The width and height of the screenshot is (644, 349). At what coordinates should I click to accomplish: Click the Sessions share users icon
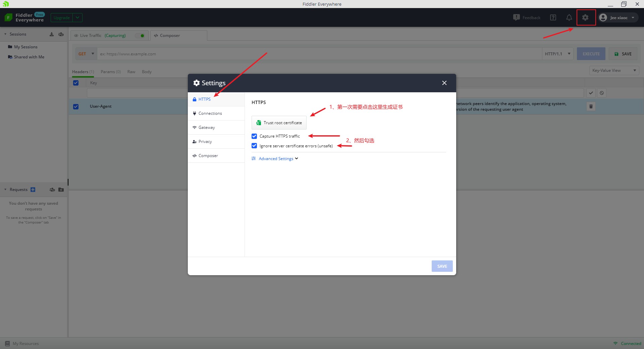[61, 34]
